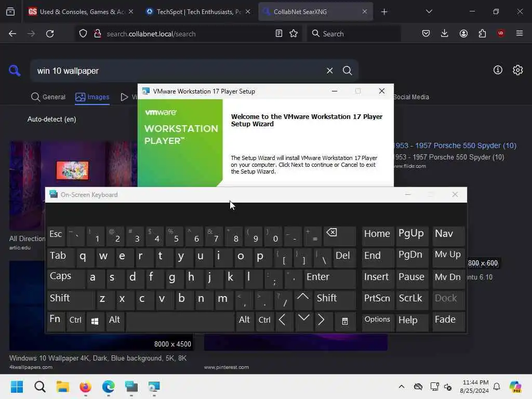Toggle the Caps key on keyboard
Viewport: 532px width, 399px height.
pos(66,278)
